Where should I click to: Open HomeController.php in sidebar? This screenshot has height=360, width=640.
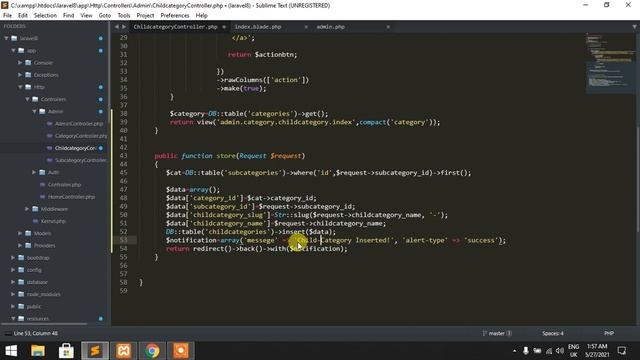pos(71,197)
